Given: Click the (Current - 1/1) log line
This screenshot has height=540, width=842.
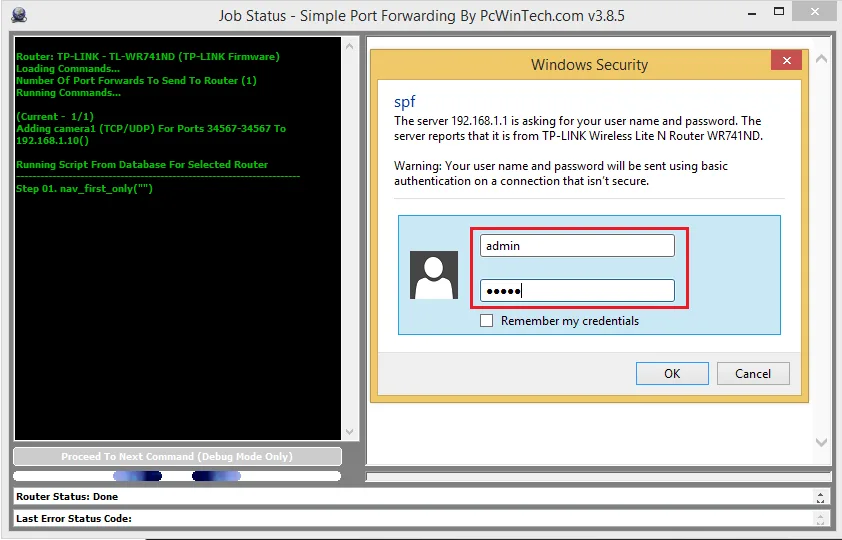Looking at the screenshot, I should click(x=55, y=116).
